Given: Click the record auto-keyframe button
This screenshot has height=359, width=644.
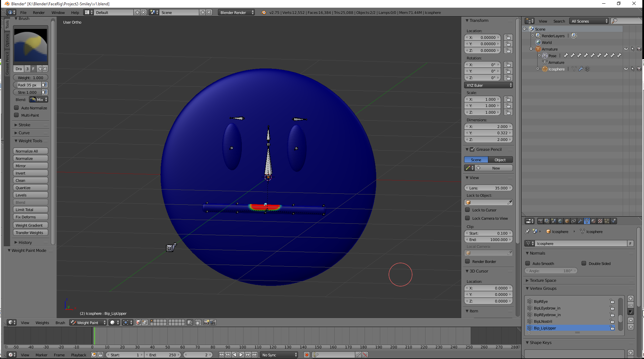Looking at the screenshot, I should (306, 355).
